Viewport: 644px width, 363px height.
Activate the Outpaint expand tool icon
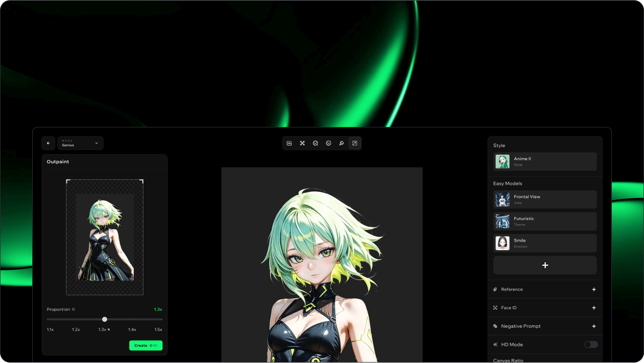tap(355, 143)
